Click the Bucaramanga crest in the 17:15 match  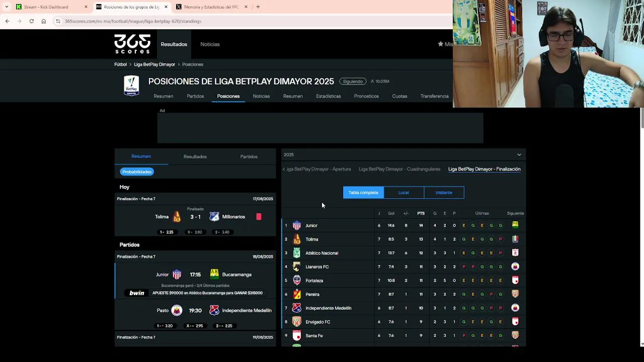[x=214, y=274]
